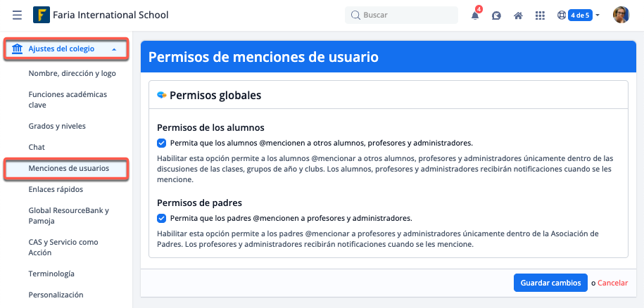Viewport: 644px width, 308px height.
Task: Expand the 4 de 5 dropdown arrow
Action: 598,15
